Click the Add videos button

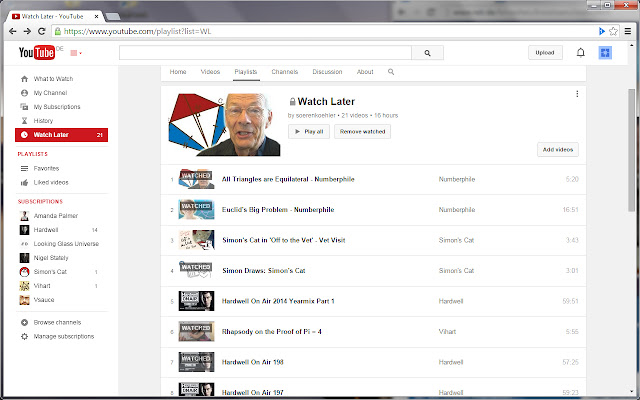[x=557, y=149]
